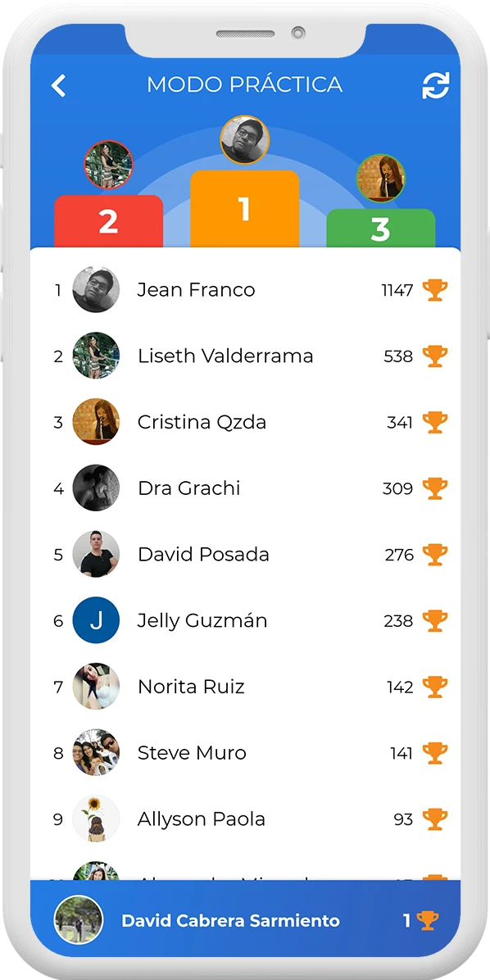The width and height of the screenshot is (490, 980).
Task: Open Jean Franco's podium avatar on first place
Action: (244, 139)
